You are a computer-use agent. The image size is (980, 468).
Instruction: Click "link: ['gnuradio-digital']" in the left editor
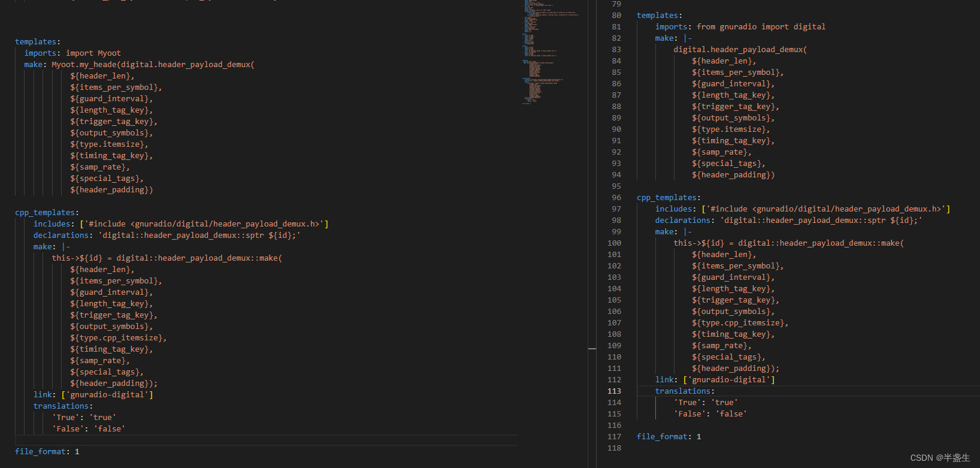[93, 395]
